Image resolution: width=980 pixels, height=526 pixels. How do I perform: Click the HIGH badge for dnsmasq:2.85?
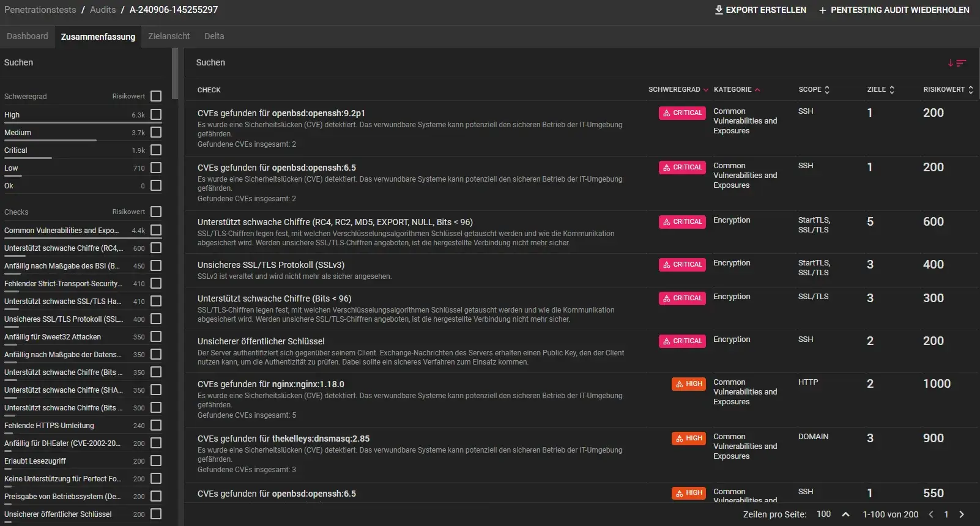click(x=689, y=439)
